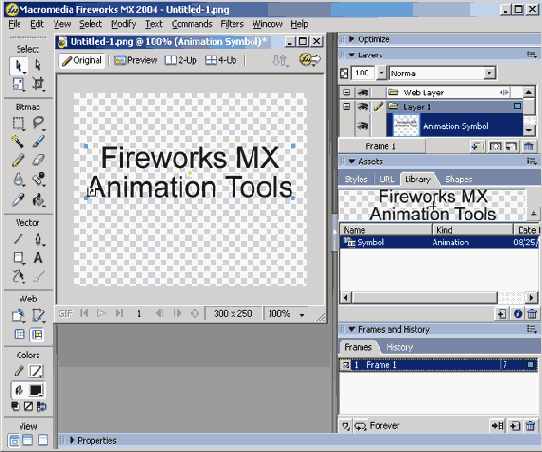542x452 pixels.
Task: Select the Rectangle vector tool
Action: (19, 257)
